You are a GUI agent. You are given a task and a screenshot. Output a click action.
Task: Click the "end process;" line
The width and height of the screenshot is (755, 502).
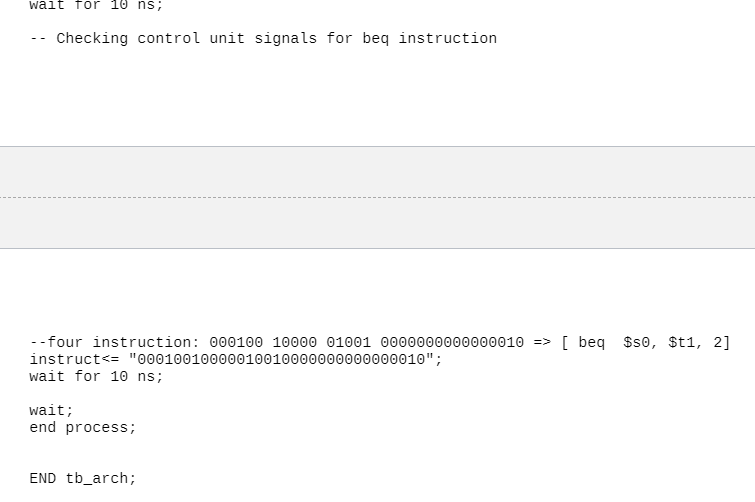point(83,428)
